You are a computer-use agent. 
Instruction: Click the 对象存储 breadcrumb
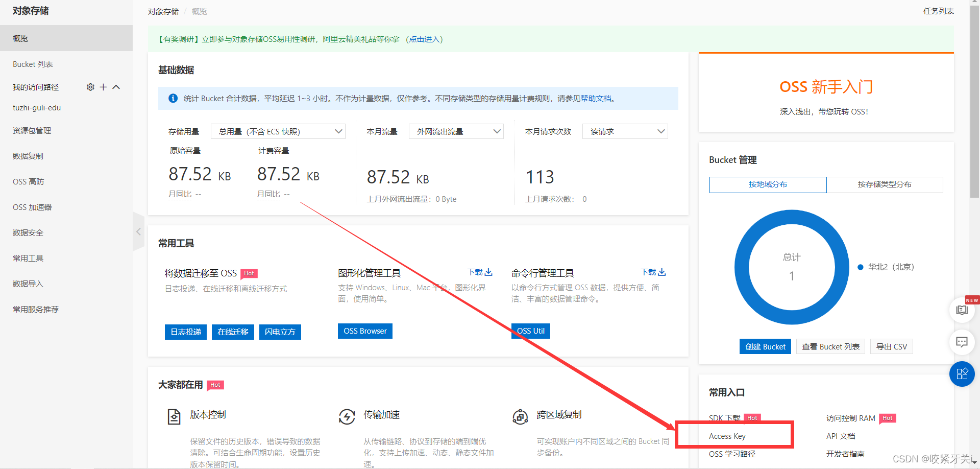point(163,11)
